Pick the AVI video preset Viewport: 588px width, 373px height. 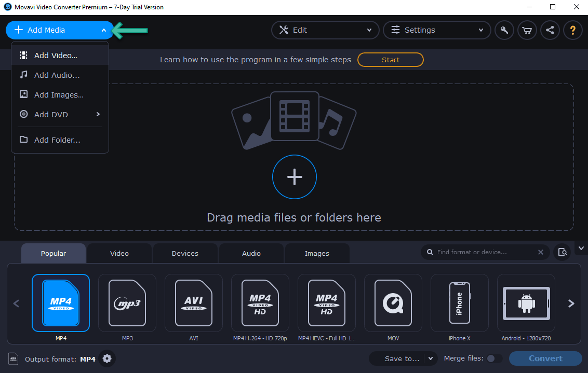[x=194, y=303]
